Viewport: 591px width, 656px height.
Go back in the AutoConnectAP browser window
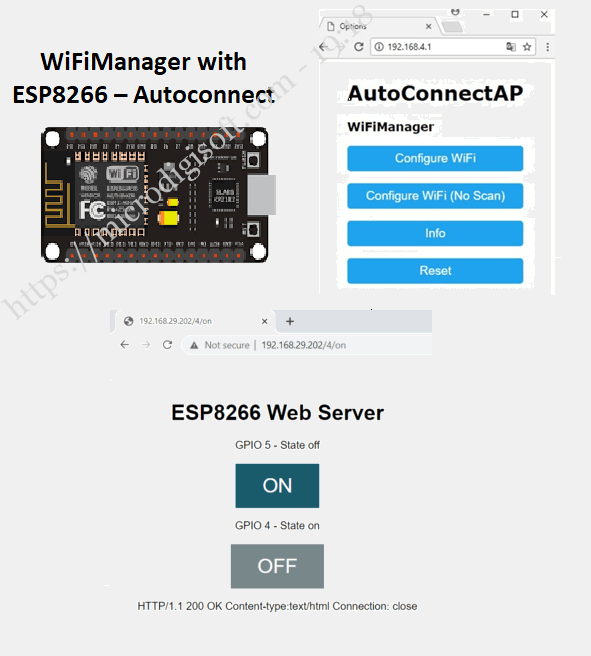323,47
